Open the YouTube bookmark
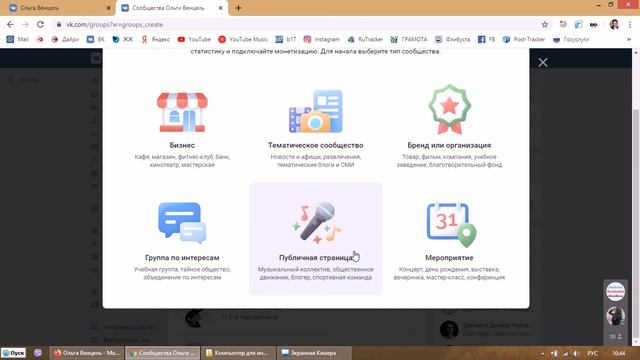640x360 pixels. (x=194, y=39)
